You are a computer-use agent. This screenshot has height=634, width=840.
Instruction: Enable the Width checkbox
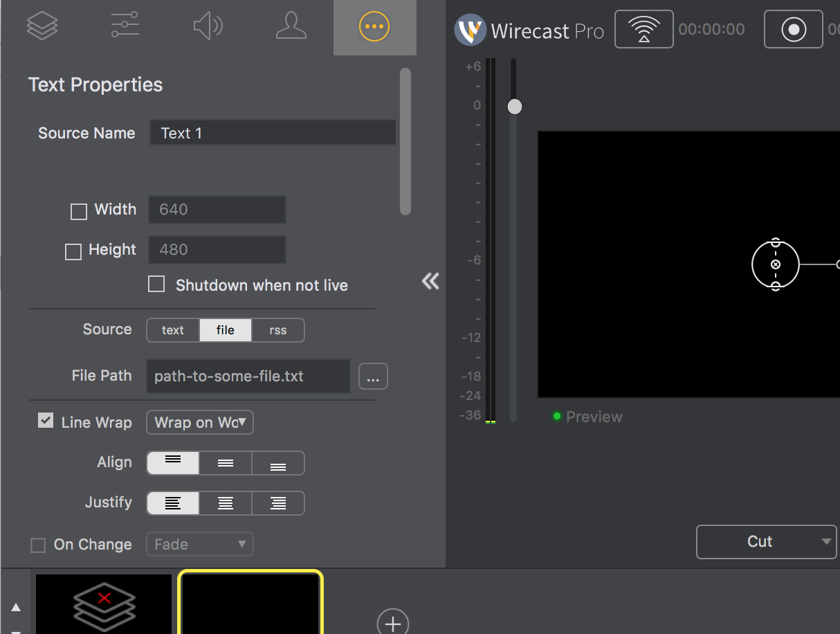click(79, 212)
